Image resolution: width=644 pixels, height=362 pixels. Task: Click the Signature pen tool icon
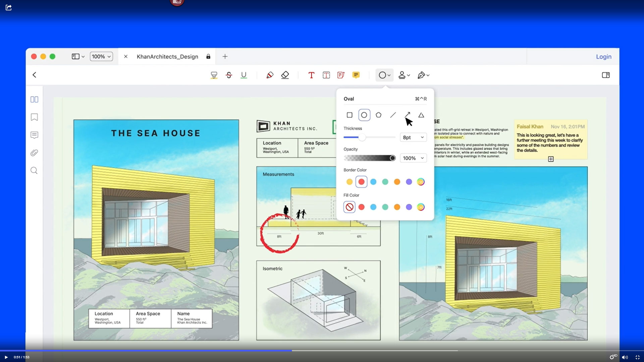421,75
